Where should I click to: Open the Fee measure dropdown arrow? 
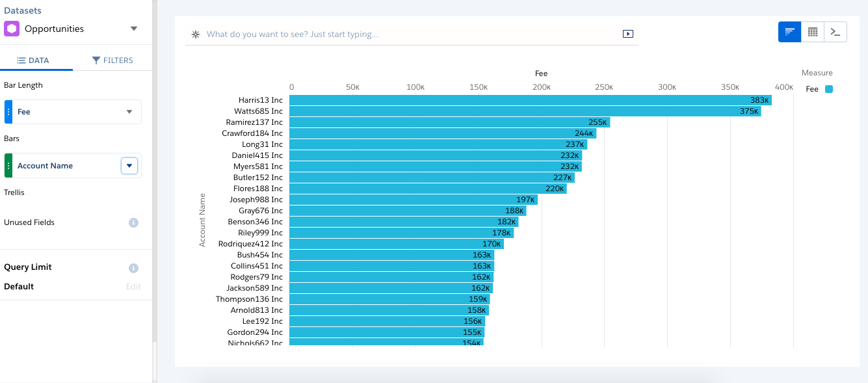click(x=129, y=112)
